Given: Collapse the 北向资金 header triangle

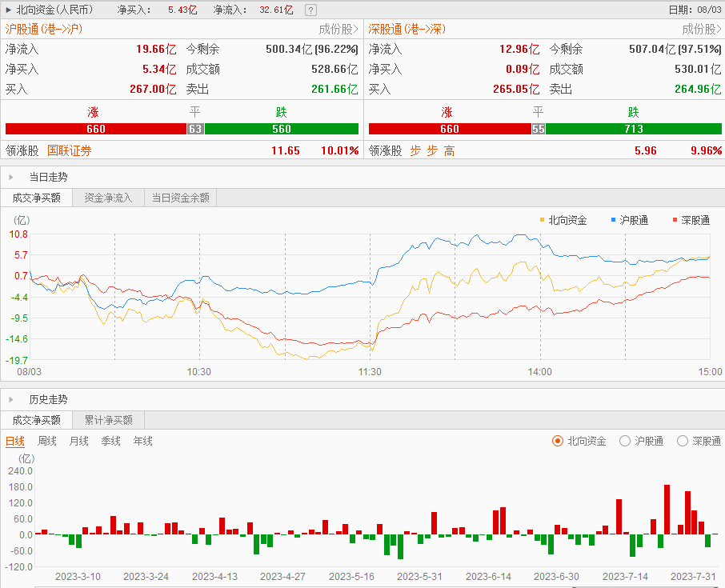Looking at the screenshot, I should pos(8,10).
